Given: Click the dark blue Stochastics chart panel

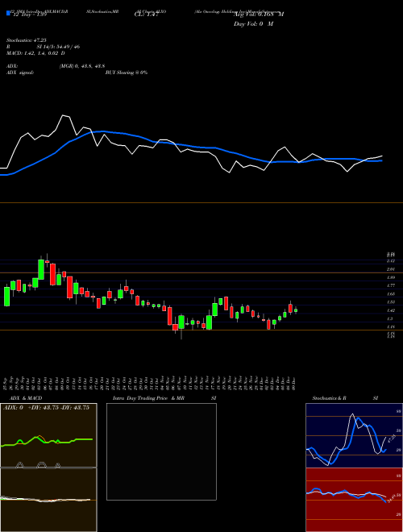Looking at the screenshot, I should click(x=354, y=435).
